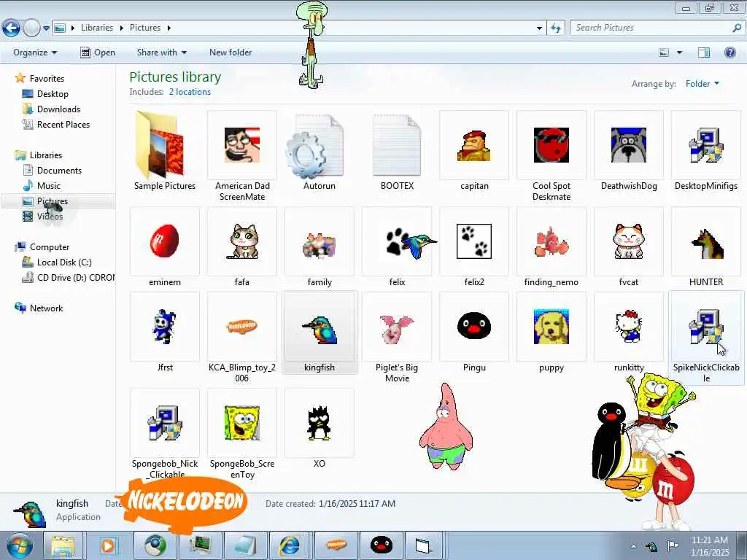Open the address bar history dropdown
The width and height of the screenshot is (747, 560).
coord(539,28)
